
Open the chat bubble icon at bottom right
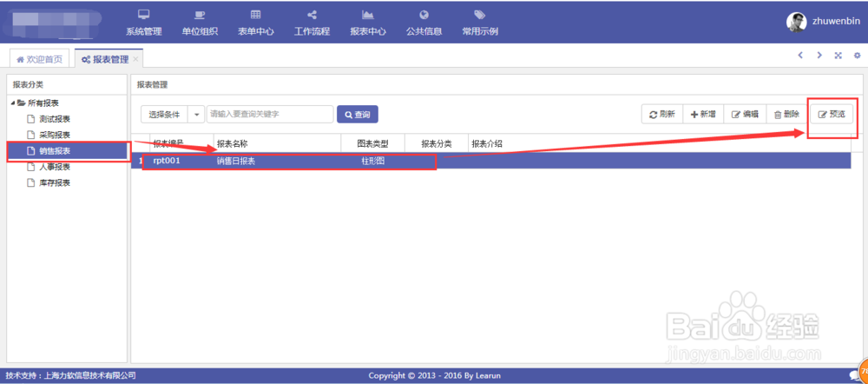pyautogui.click(x=853, y=374)
